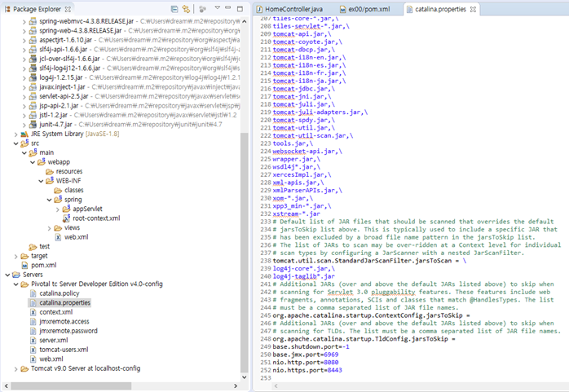Click the resources folder icon

pos(50,171)
